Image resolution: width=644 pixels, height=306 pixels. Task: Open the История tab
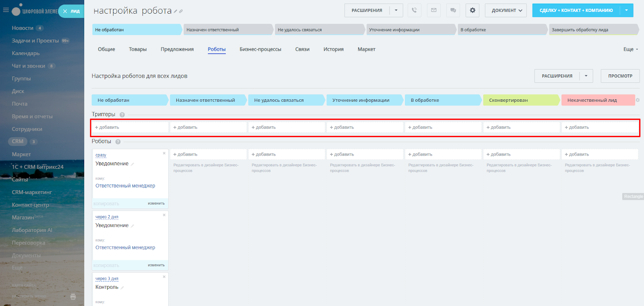pos(333,49)
